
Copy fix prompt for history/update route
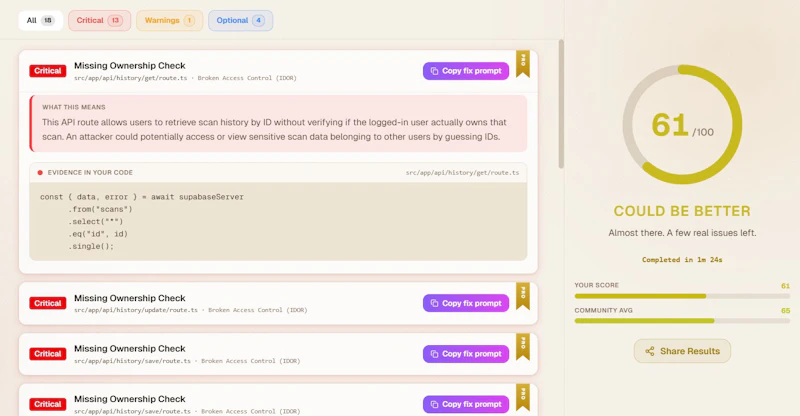(466, 303)
